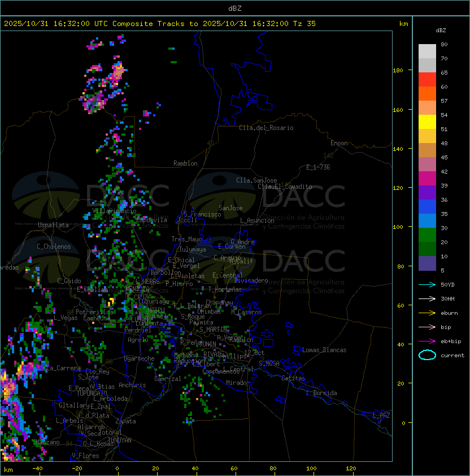470x476 pixels.
Task: Click the 'eburn' legend label
Action: click(449, 313)
